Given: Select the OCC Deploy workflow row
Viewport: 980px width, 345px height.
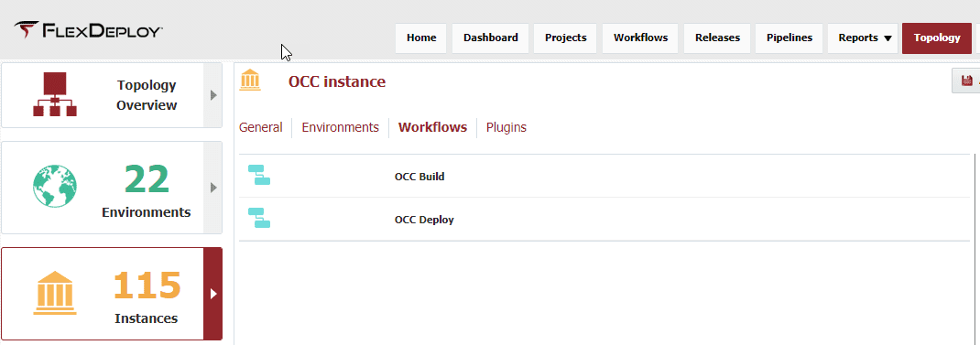Looking at the screenshot, I should point(604,220).
